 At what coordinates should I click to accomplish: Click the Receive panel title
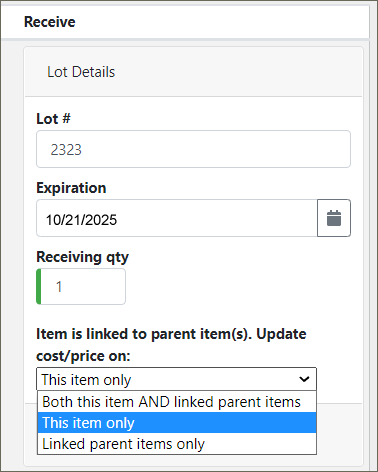(50, 22)
